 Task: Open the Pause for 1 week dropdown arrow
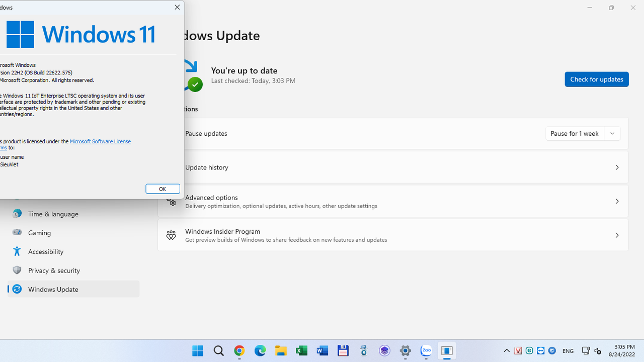click(x=612, y=133)
